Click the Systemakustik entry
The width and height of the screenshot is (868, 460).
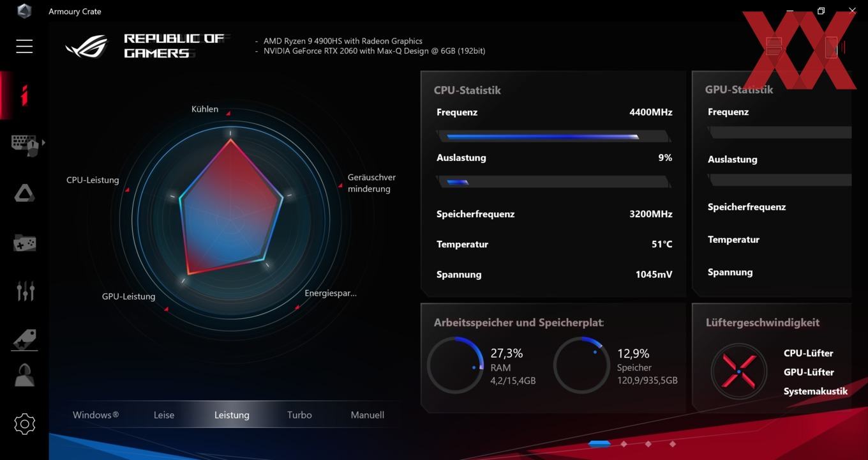(x=816, y=392)
